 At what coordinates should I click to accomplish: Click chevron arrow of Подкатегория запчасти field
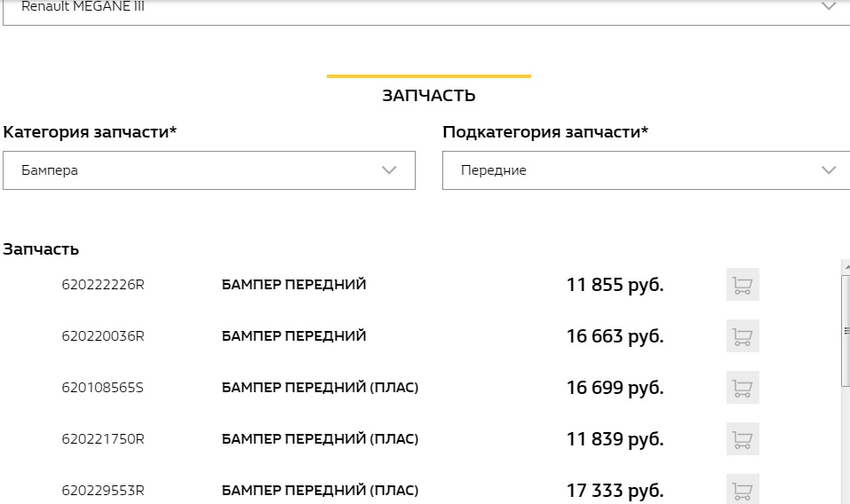pyautogui.click(x=829, y=170)
